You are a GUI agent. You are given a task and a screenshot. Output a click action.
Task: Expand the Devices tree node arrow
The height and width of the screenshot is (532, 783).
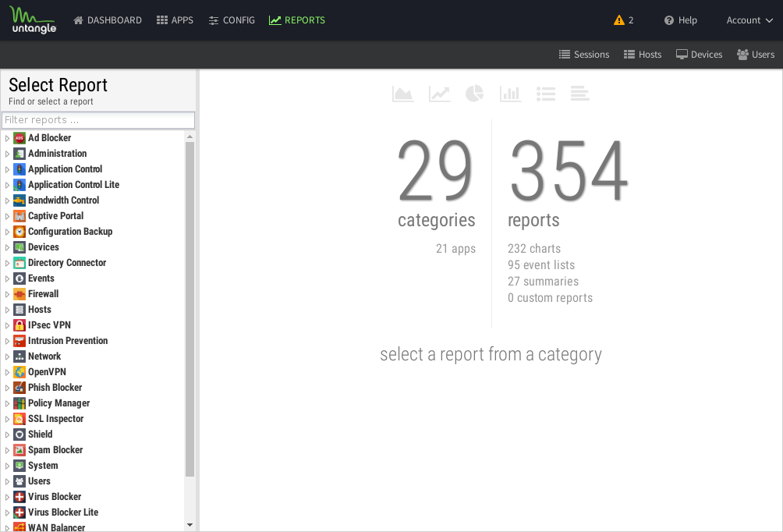point(7,247)
